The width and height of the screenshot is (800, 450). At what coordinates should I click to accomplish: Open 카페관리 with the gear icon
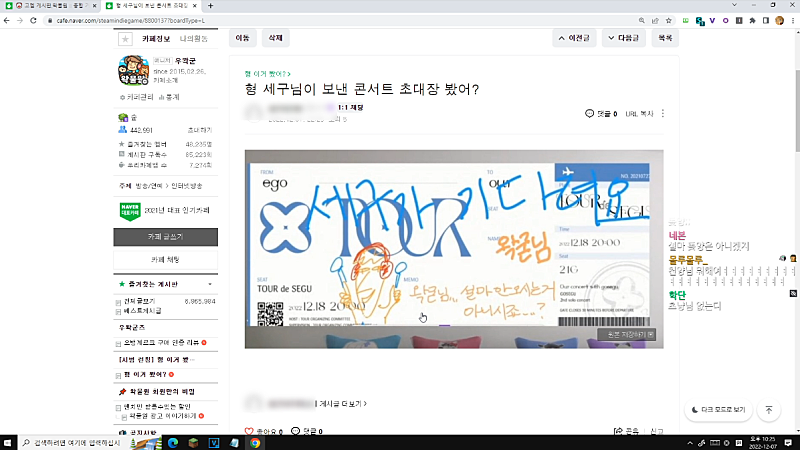137,97
